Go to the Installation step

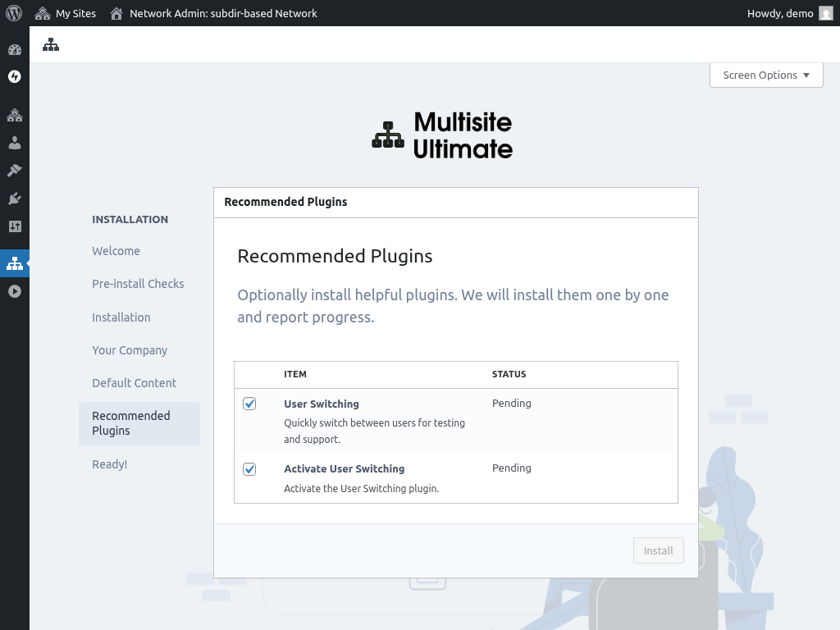pos(121,317)
